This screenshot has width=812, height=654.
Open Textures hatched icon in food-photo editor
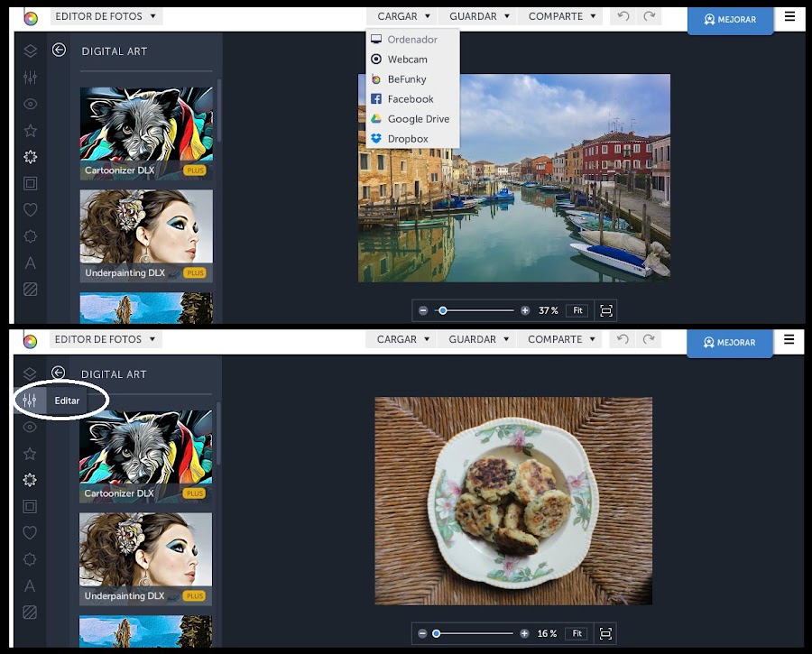tap(30, 613)
